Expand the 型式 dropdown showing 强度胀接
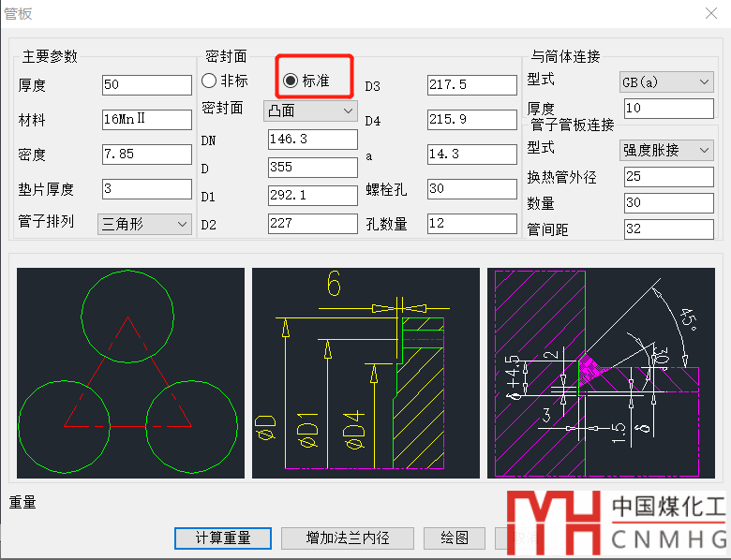The height and width of the screenshot is (560, 731). tap(666, 150)
